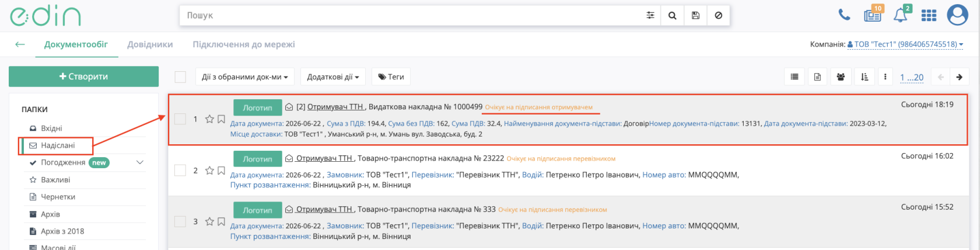This screenshot has width=980, height=250.
Task: Open sorting options icon
Action: (x=864, y=77)
